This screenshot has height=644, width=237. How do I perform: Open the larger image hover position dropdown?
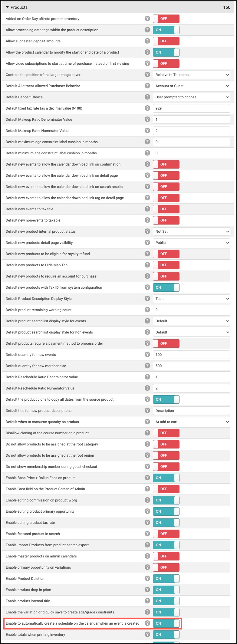pos(192,75)
